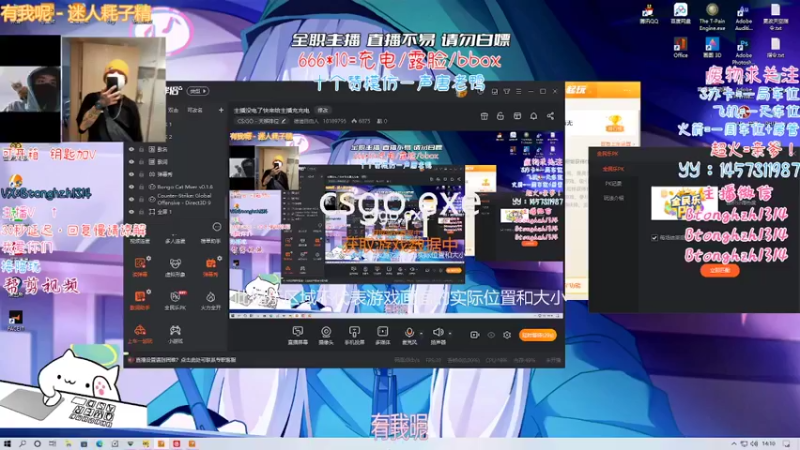Screen dimensions: 800x450
Task: Click the share icon in top toolbar
Action: pos(551,116)
